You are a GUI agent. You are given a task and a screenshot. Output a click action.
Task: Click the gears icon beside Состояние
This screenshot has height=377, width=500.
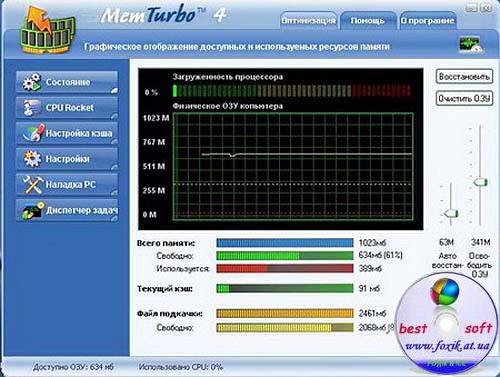point(32,82)
